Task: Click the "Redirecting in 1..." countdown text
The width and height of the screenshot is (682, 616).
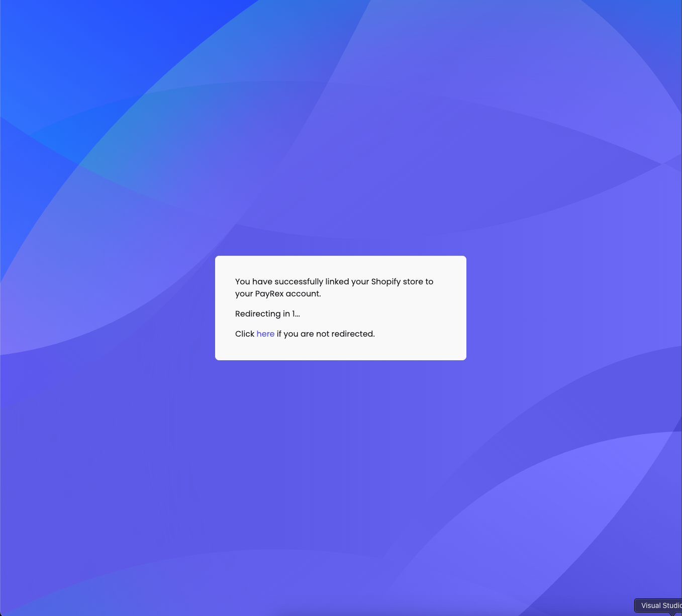Action: [x=267, y=314]
